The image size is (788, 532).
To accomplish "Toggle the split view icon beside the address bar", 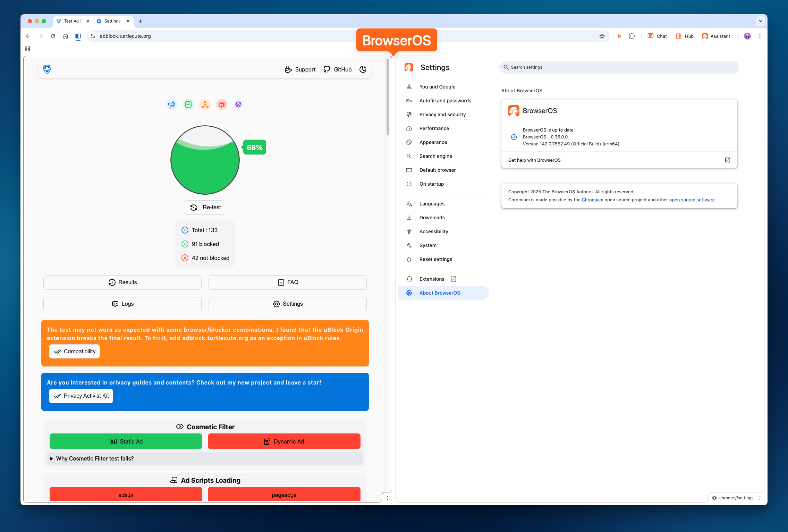I will tap(78, 36).
